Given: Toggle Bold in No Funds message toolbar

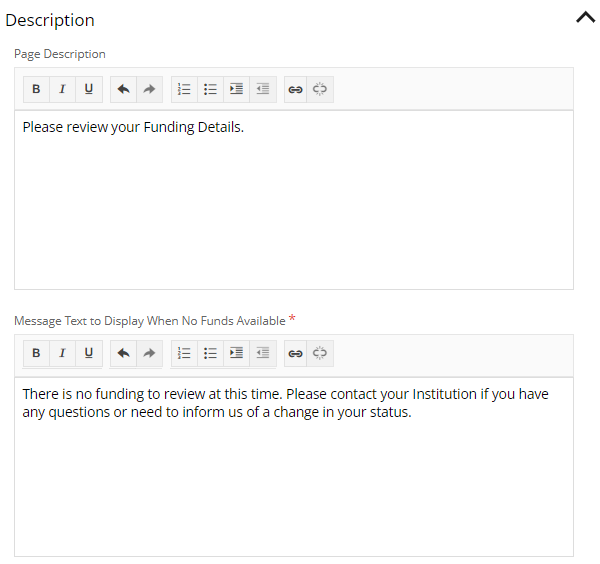Looking at the screenshot, I should point(36,353).
